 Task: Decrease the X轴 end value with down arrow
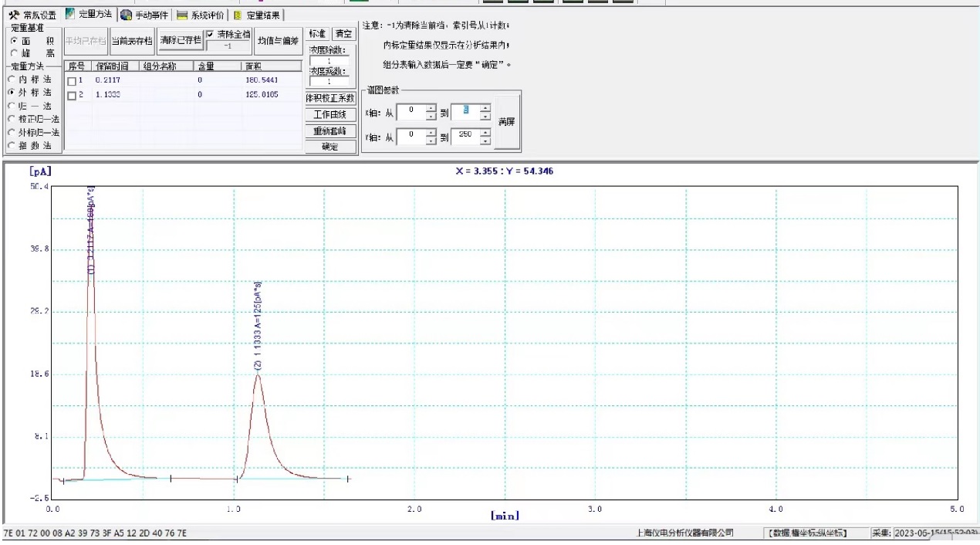pyautogui.click(x=485, y=116)
